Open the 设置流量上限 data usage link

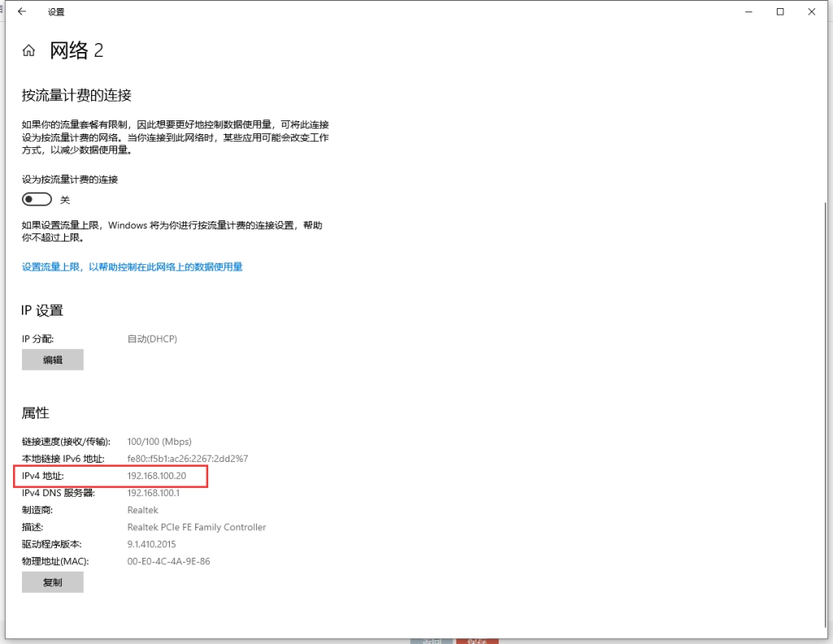point(132,267)
